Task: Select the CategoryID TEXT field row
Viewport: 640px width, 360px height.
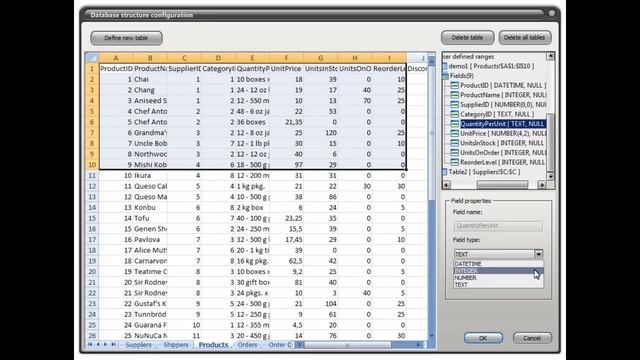Action: point(497,114)
